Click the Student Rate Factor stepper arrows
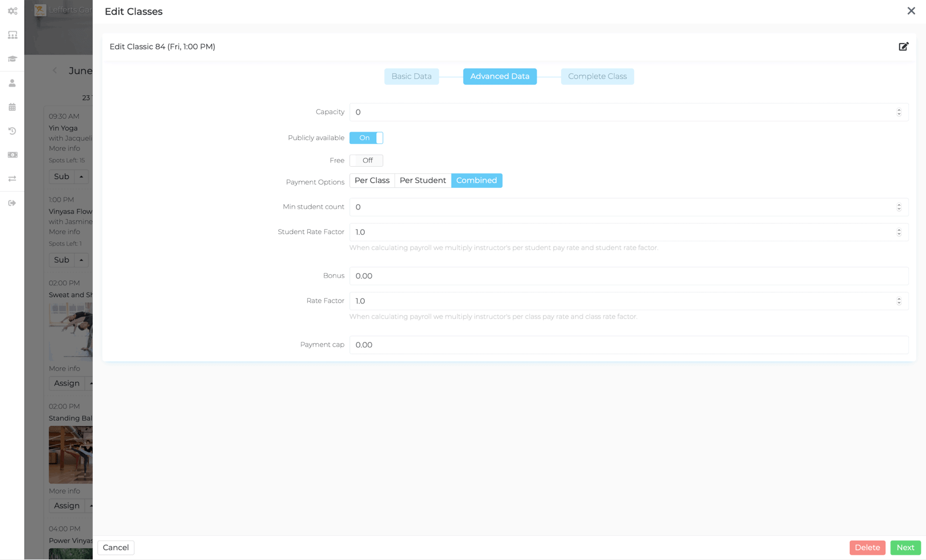This screenshot has width=926, height=560. click(x=899, y=232)
